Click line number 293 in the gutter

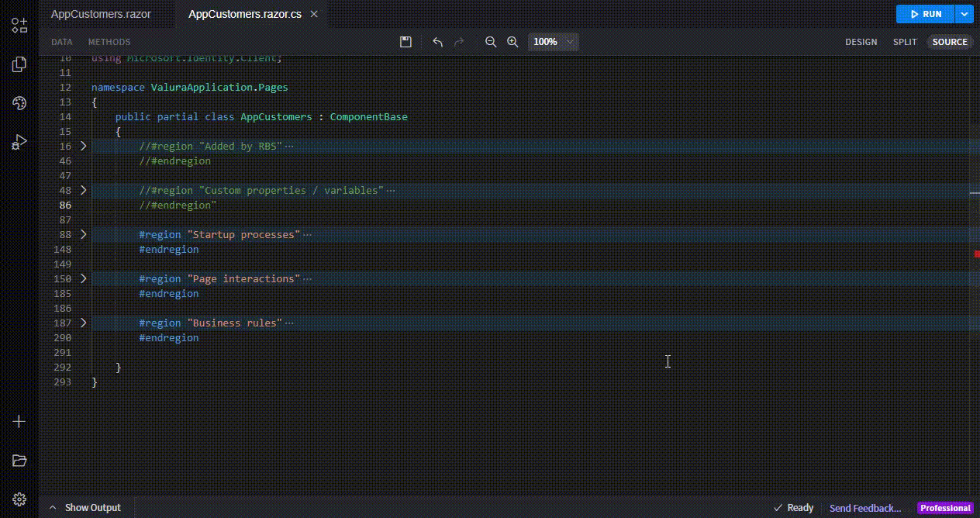(x=63, y=382)
